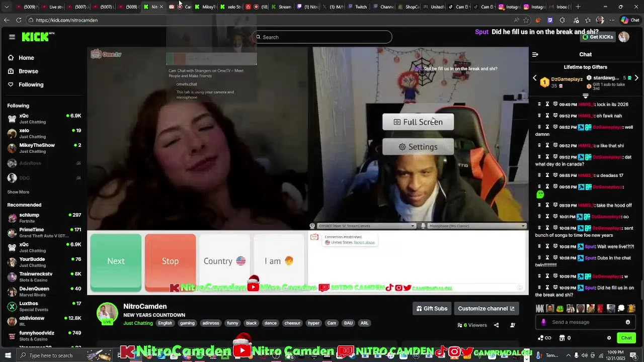Go to previous top gifter
Screen dimensions: 644x362
[535, 78]
